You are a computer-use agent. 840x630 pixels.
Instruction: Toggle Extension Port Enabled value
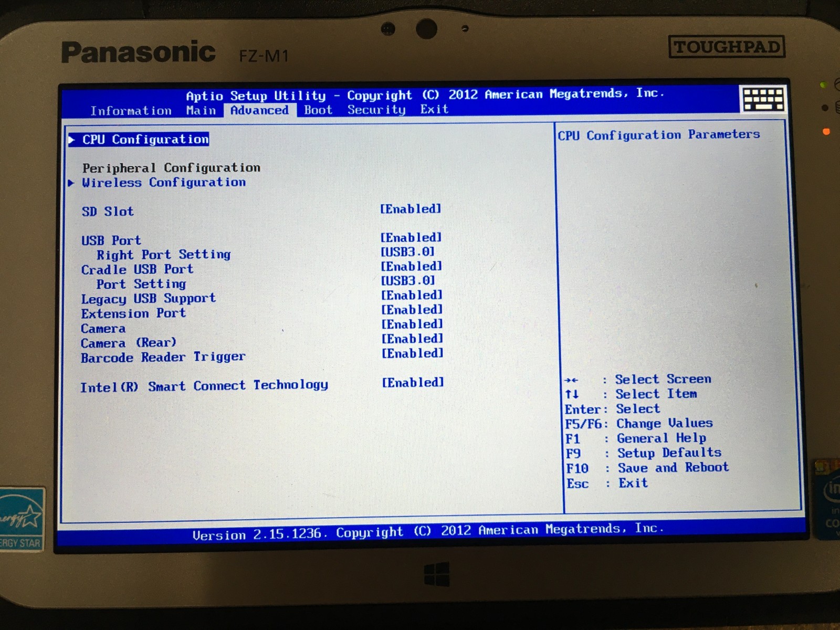coord(412,310)
